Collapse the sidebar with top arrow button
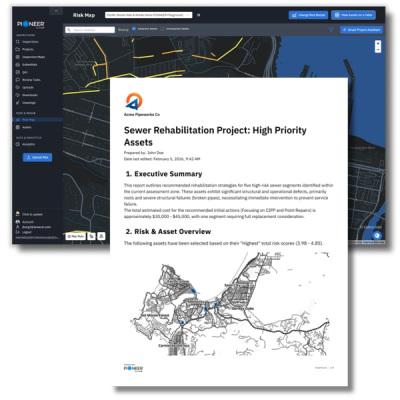The image size is (400, 400). pos(56,11)
